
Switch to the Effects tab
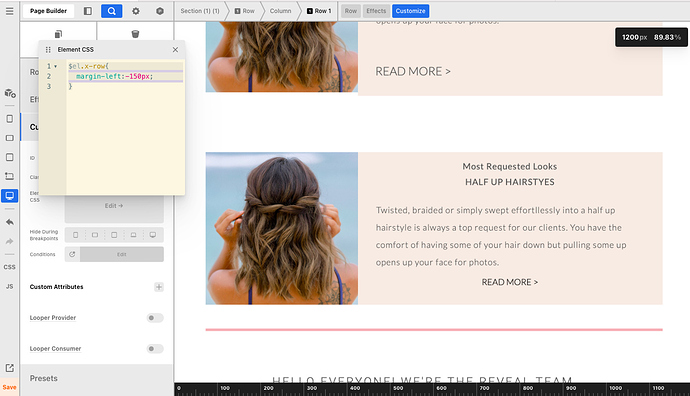(376, 11)
